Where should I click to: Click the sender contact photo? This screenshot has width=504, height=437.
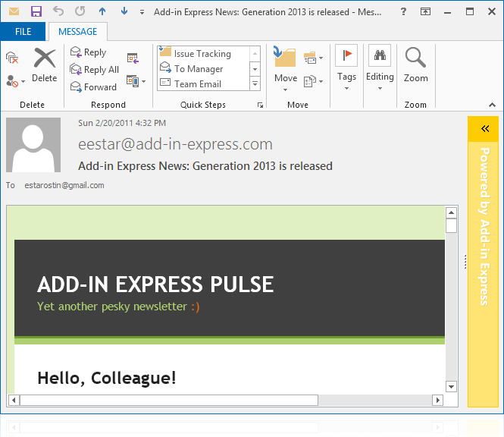point(33,145)
